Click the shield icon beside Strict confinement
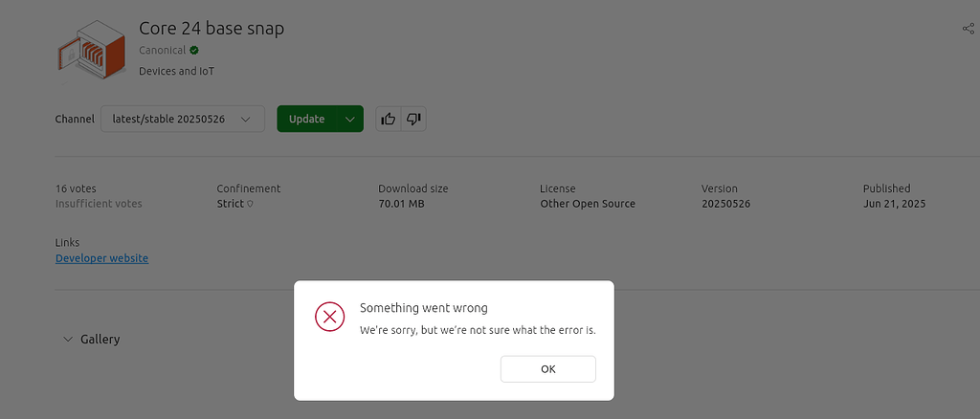 click(x=251, y=204)
